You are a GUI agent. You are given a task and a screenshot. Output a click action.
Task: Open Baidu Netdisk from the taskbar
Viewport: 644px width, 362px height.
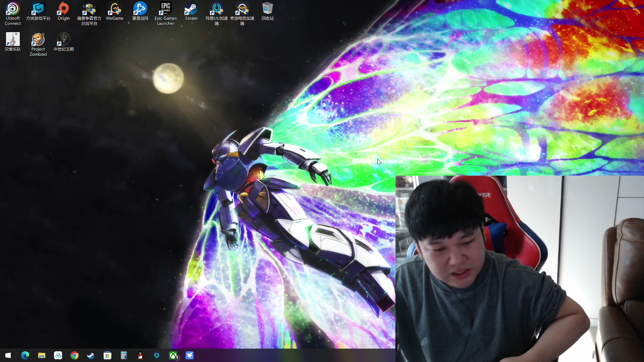(58, 355)
